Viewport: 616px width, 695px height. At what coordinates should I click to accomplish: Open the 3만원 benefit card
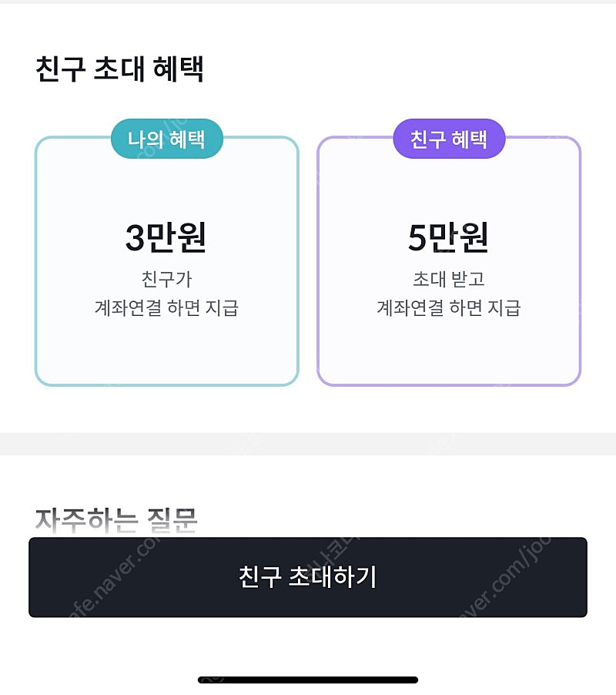tap(167, 261)
